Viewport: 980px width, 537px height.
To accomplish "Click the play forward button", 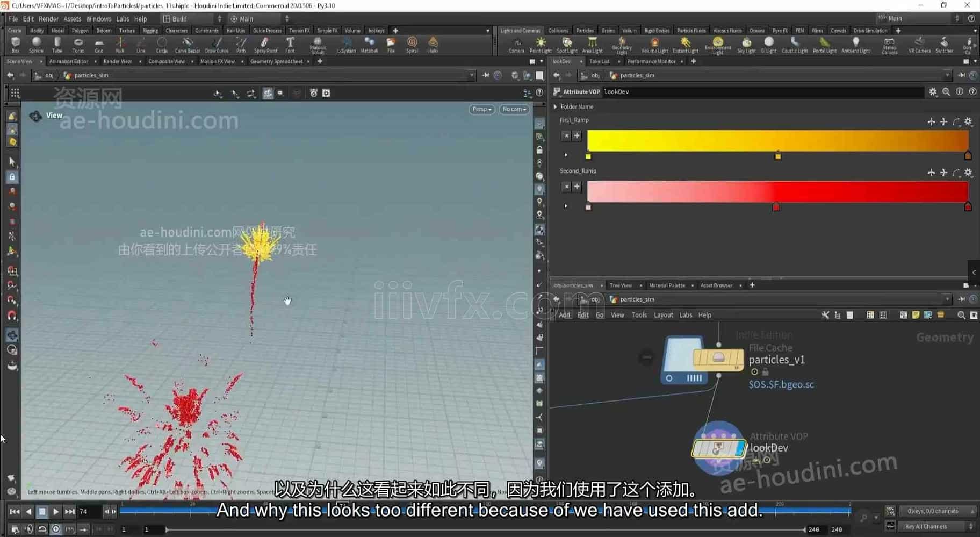I will [x=56, y=512].
